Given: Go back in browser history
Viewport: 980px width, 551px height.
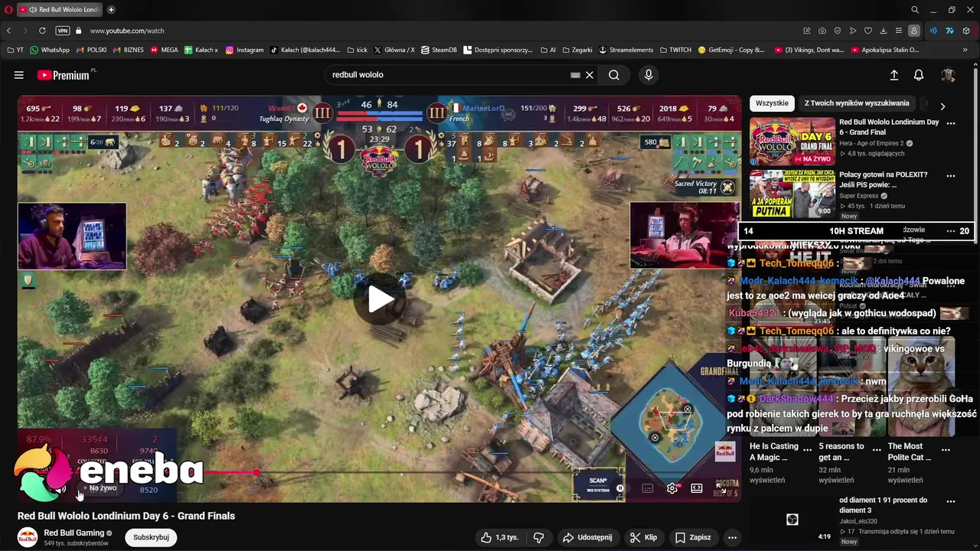Looking at the screenshot, I should pos(8,31).
